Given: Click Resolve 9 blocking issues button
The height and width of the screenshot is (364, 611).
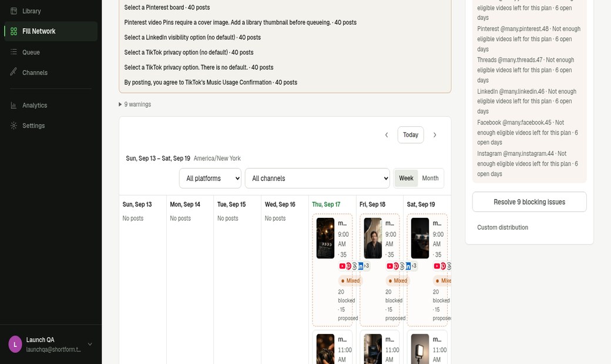Looking at the screenshot, I should (529, 201).
